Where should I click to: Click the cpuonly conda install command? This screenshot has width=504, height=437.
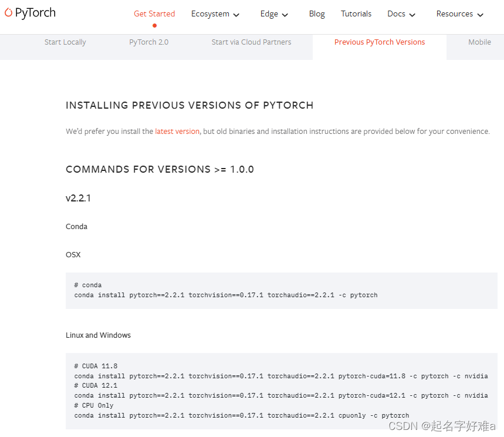click(242, 415)
